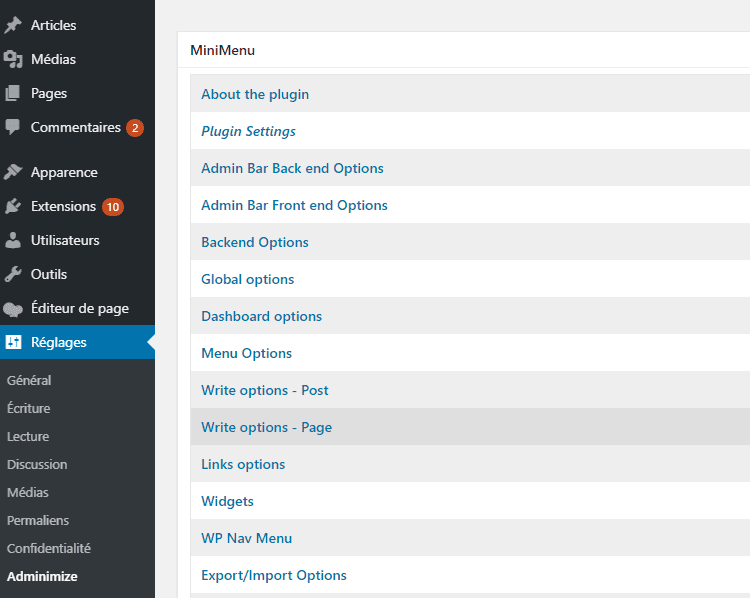
Task: Click the Utilisateurs person icon
Action: click(13, 240)
